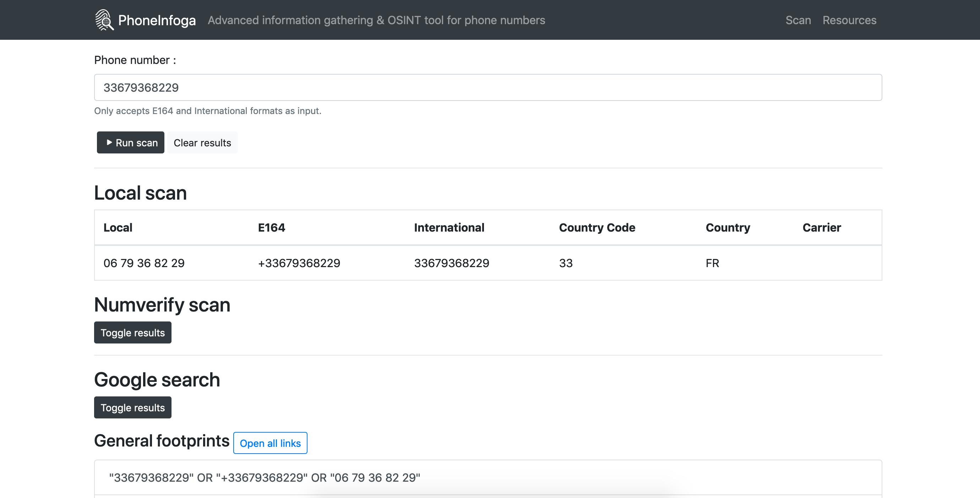The height and width of the screenshot is (498, 980).
Task: Open the Resources navigation item
Action: pyautogui.click(x=849, y=20)
